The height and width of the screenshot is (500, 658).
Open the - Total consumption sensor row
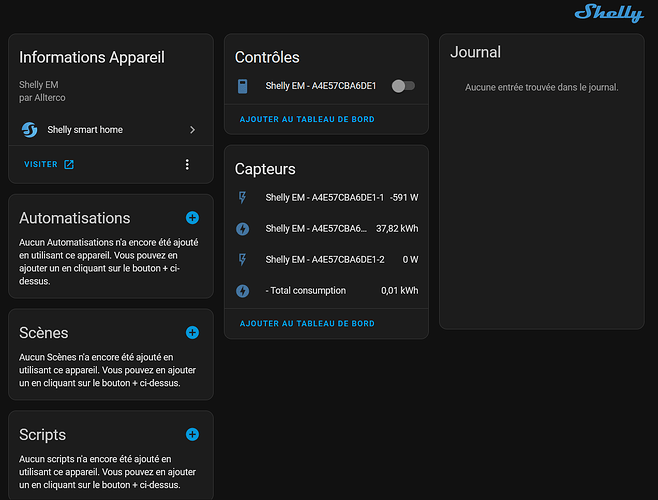click(x=326, y=291)
